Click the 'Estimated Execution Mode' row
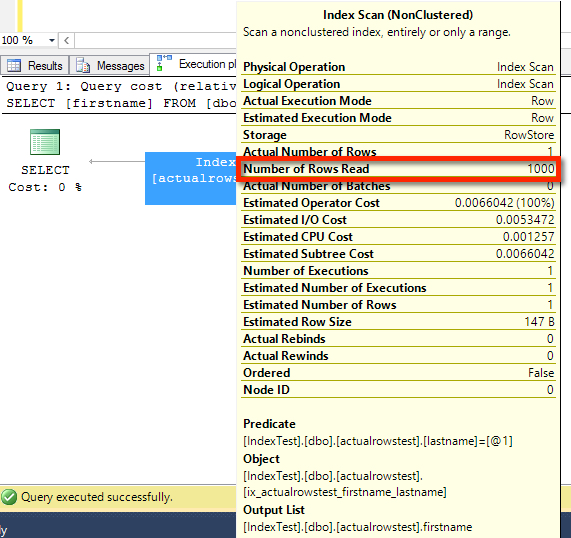This screenshot has height=538, width=571. pos(398,118)
